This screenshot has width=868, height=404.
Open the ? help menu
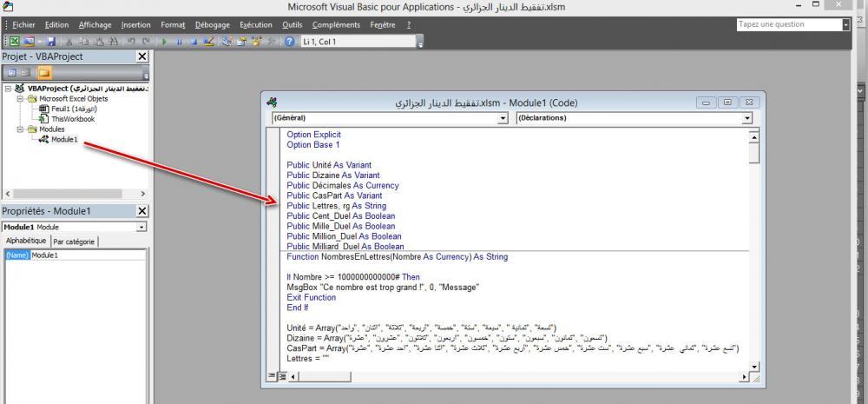coord(409,25)
